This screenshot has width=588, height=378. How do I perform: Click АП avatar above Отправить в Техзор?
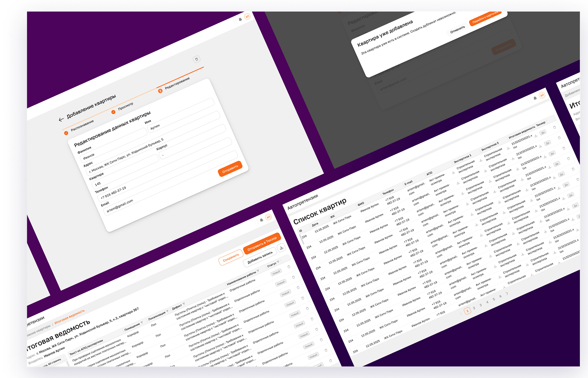pyautogui.click(x=268, y=217)
